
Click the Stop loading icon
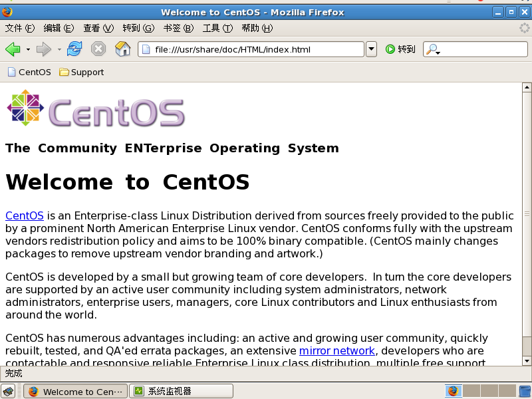coord(98,49)
